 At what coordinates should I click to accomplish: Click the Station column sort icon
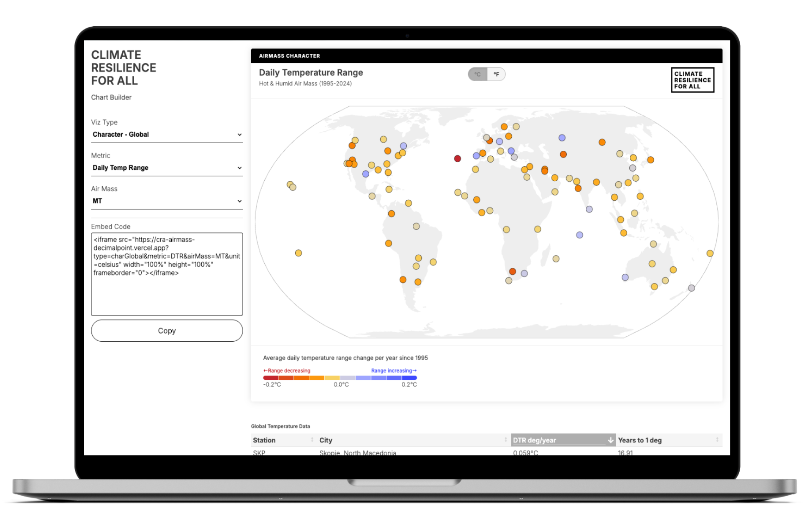click(312, 440)
